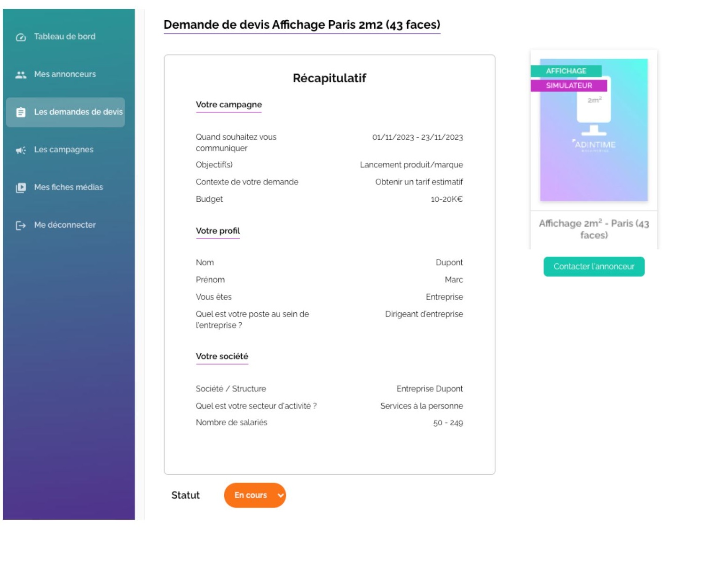Expand the status chevron arrow
The width and height of the screenshot is (701, 588).
281,495
